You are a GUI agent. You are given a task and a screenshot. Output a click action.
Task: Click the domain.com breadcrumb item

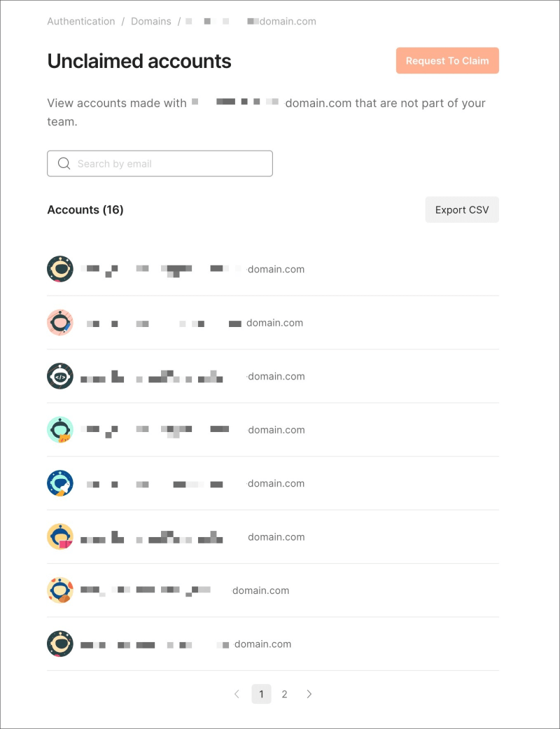(x=287, y=21)
